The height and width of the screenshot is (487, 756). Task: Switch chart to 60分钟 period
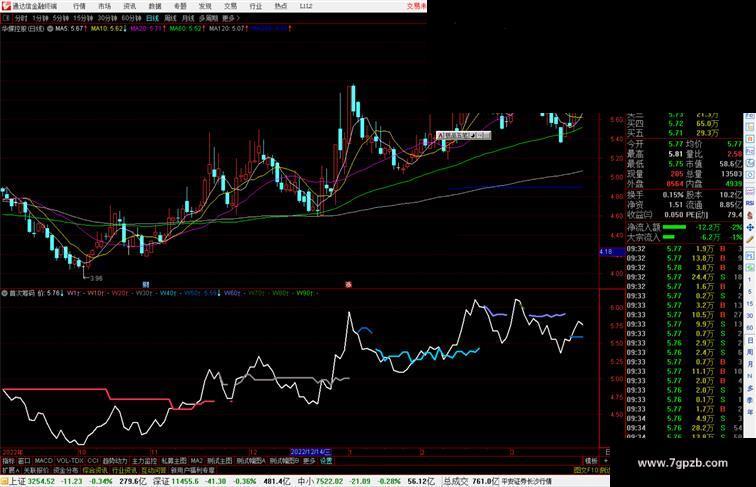click(131, 18)
